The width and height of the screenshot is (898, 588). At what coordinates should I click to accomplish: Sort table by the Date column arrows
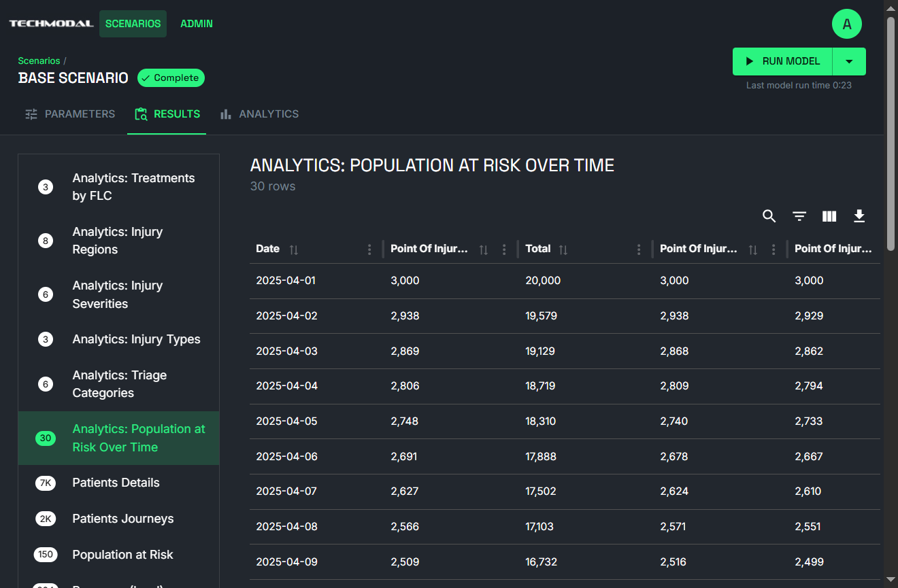(294, 249)
